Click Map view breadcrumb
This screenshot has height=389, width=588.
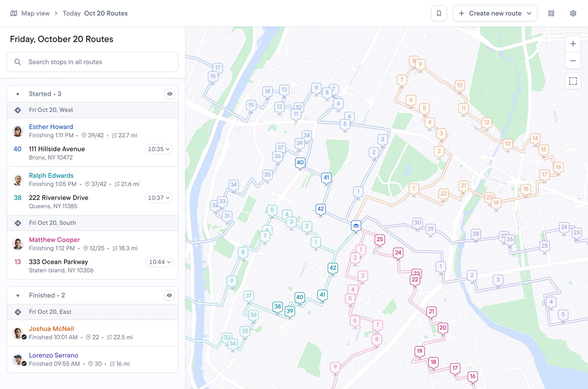coord(36,13)
